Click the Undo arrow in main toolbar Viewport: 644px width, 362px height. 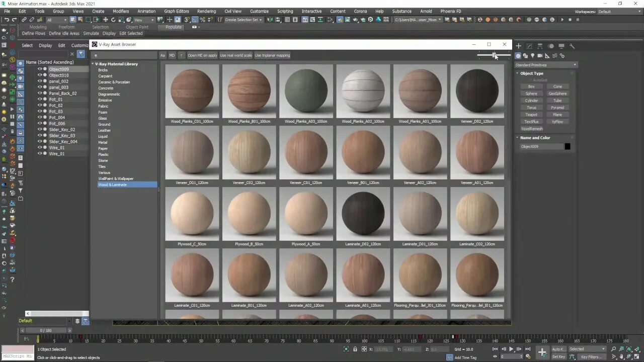point(7,20)
